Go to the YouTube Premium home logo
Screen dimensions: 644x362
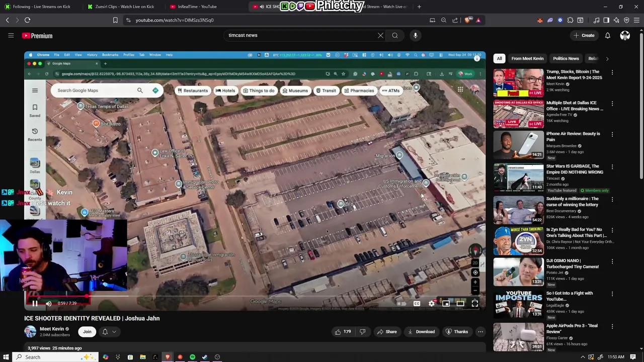37,36
